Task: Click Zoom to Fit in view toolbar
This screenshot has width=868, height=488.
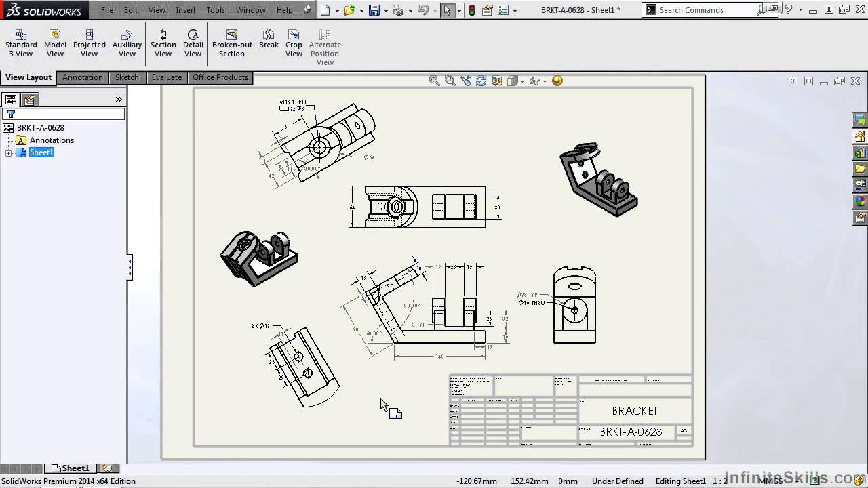Action: [x=434, y=81]
